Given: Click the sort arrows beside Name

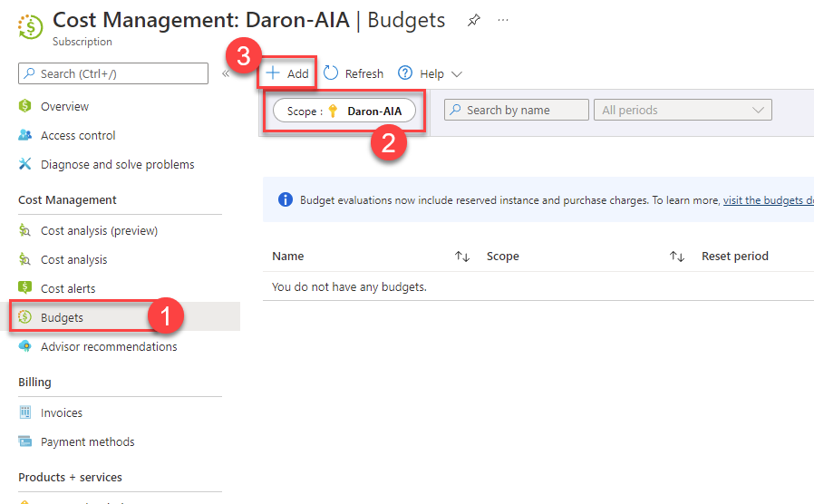Looking at the screenshot, I should [x=462, y=257].
